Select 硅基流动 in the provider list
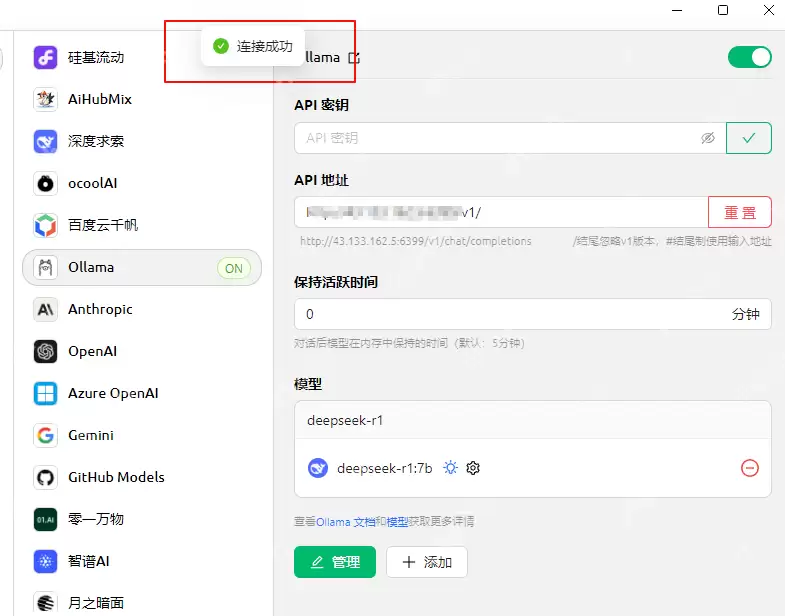The image size is (785, 616). [142, 57]
